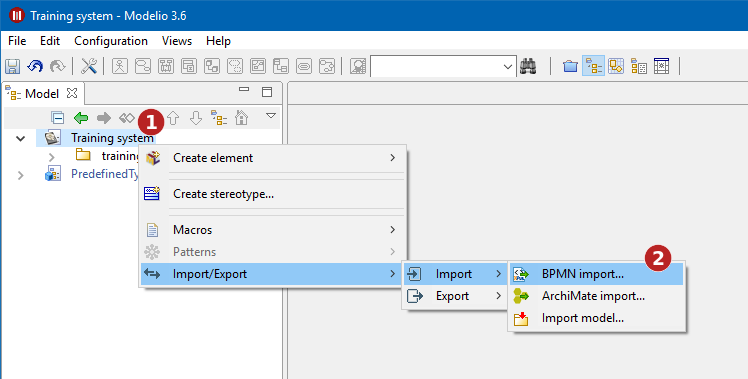The image size is (748, 379).
Task: Click the Import/Export submenu arrow
Action: (x=393, y=274)
